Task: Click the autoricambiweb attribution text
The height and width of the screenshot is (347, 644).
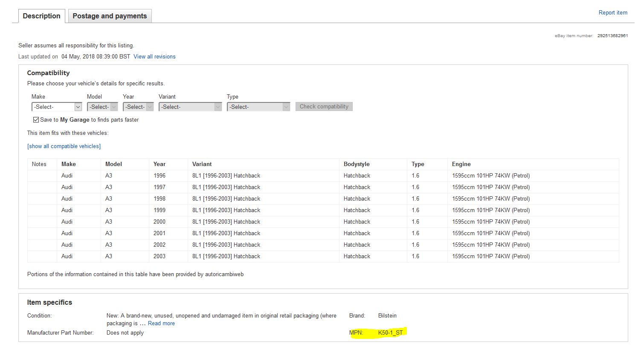Action: coord(224,274)
